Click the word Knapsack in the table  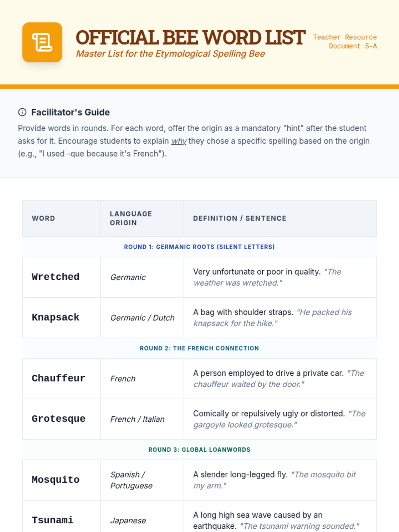[x=56, y=318]
